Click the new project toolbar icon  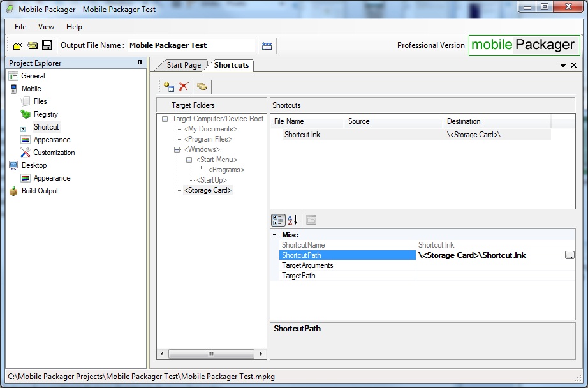(x=18, y=45)
